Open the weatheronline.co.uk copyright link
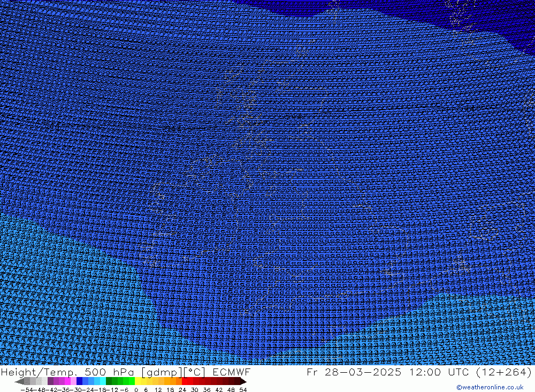The height and width of the screenshot is (392, 535). (x=490, y=387)
